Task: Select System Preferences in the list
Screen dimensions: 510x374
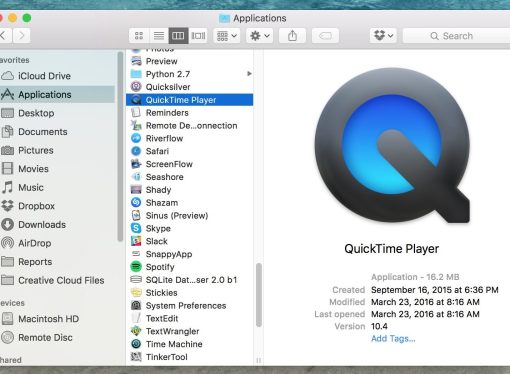Action: 189,306
